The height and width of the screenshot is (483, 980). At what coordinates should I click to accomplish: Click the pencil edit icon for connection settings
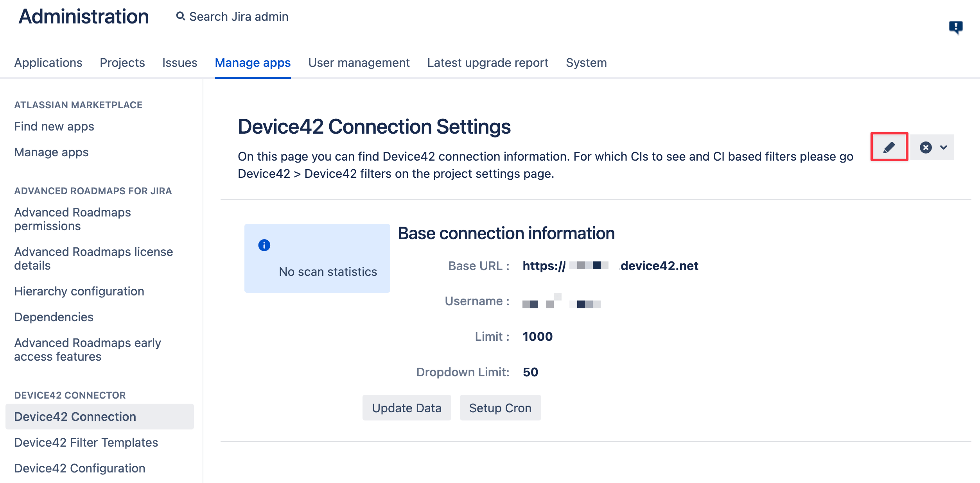[x=889, y=147]
